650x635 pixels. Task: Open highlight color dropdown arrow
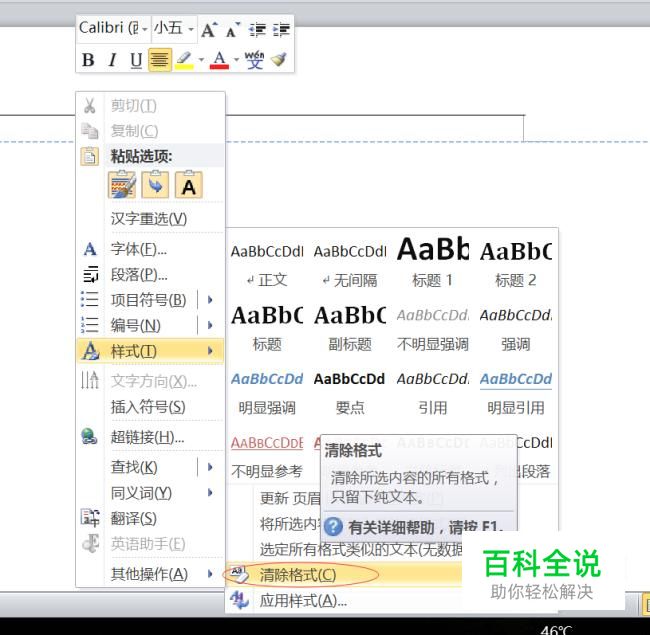(x=201, y=60)
